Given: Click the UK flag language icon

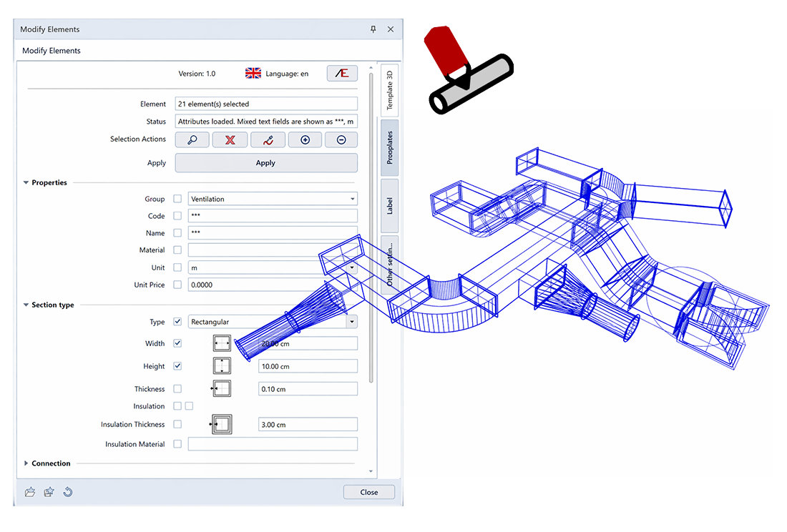Looking at the screenshot, I should click(x=253, y=73).
